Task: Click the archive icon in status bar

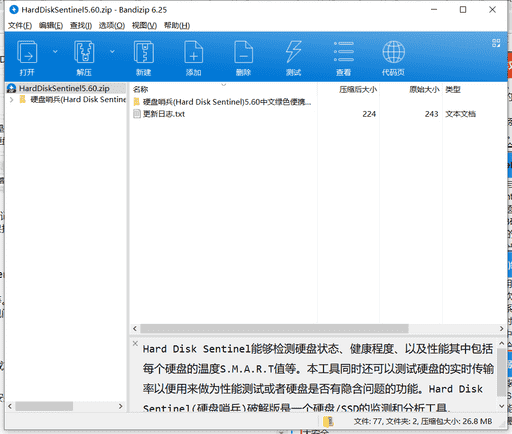Action: 328,422
